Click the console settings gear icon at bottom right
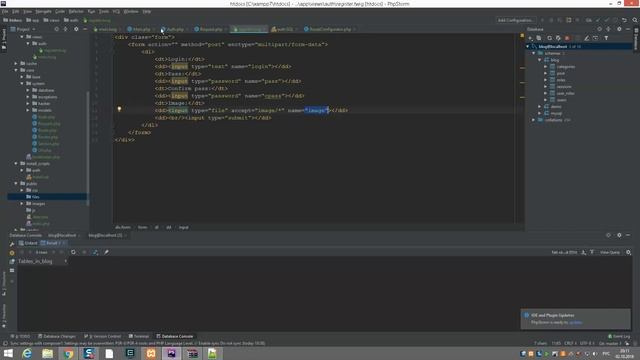The width and height of the screenshot is (640, 360). (629, 252)
